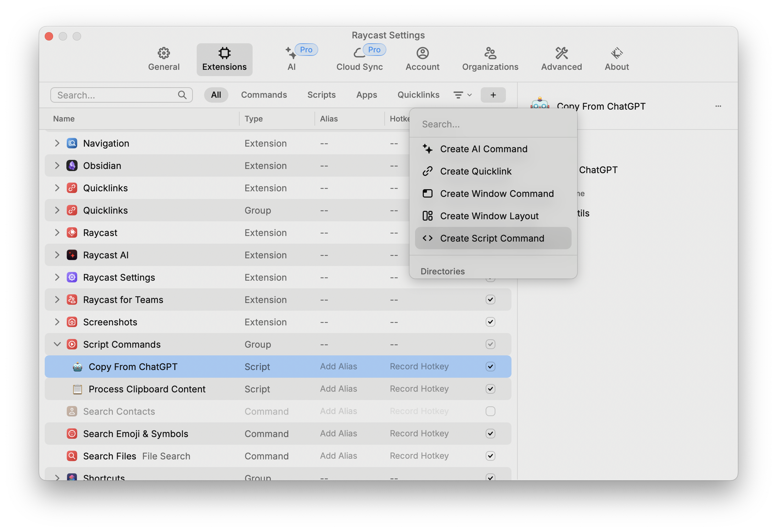
Task: Uncheck Search Emoji & Symbols command
Action: [491, 434]
